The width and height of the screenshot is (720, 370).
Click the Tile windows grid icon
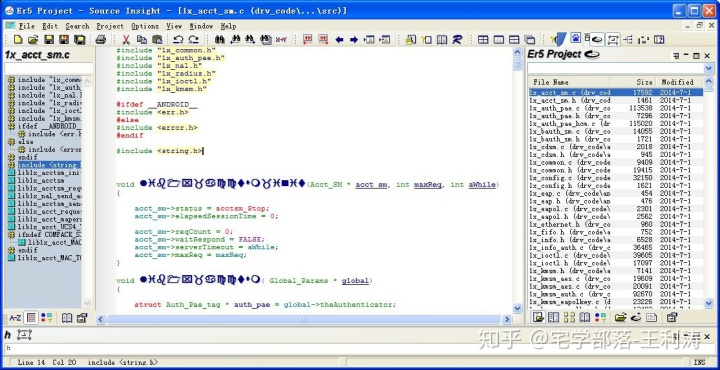click(x=483, y=39)
